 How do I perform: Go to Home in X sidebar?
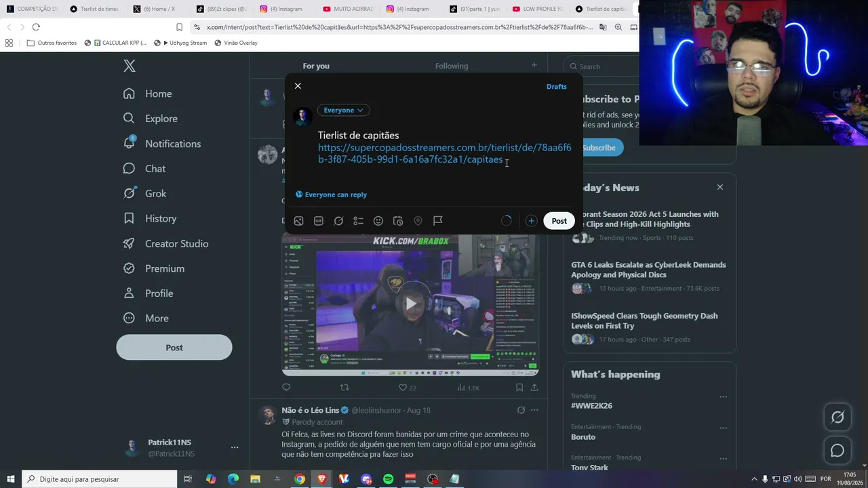pos(148,94)
